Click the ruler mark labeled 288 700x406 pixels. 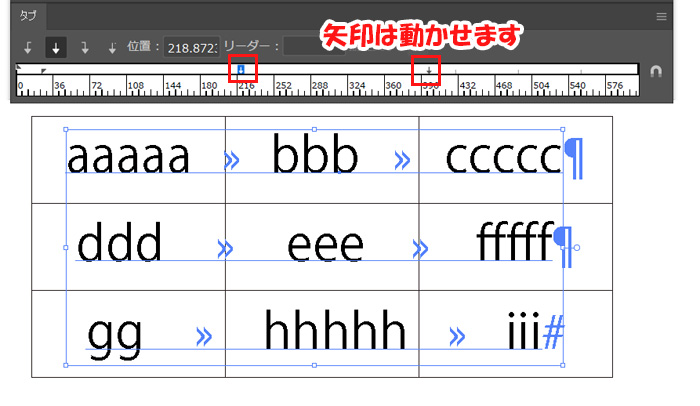(x=320, y=85)
